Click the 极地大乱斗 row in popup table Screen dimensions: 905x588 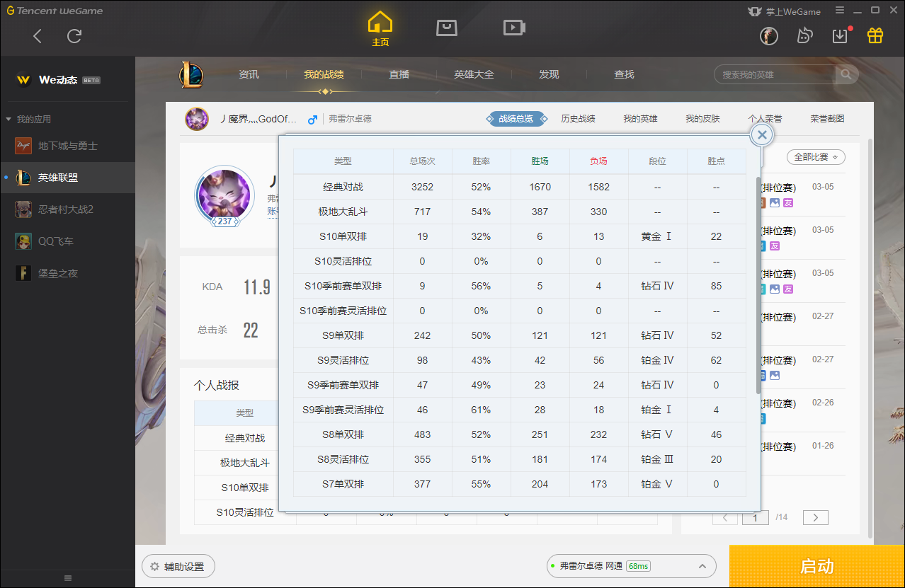pos(519,212)
